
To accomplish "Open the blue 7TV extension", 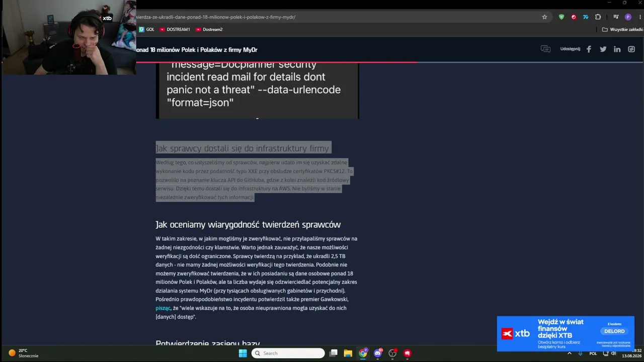I will pos(586,17).
